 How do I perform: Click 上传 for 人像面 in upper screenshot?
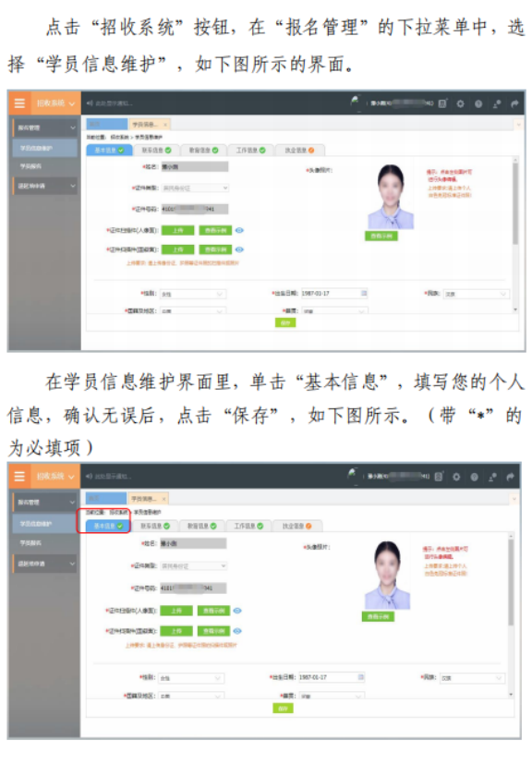(x=178, y=230)
